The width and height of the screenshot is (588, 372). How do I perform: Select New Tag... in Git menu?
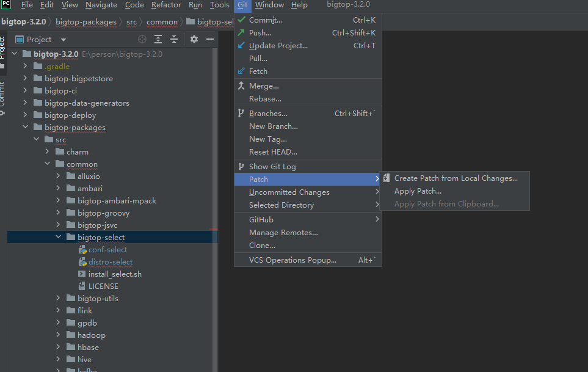point(308,139)
